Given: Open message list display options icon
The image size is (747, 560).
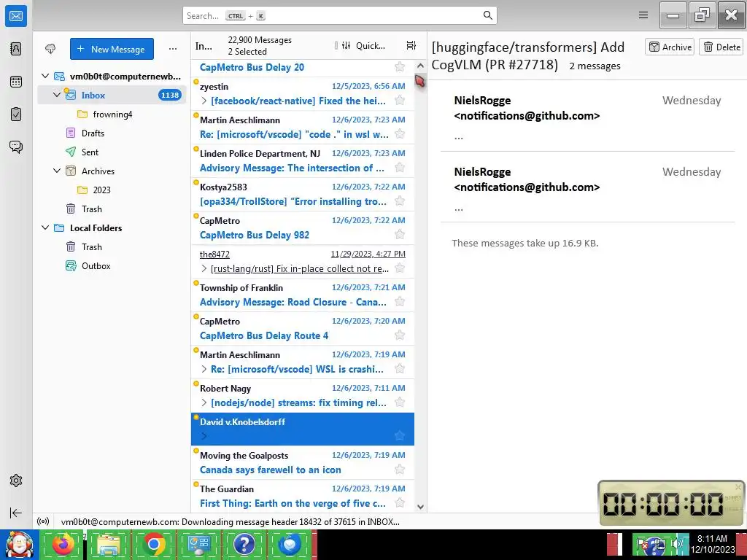Looking at the screenshot, I should tap(411, 45).
